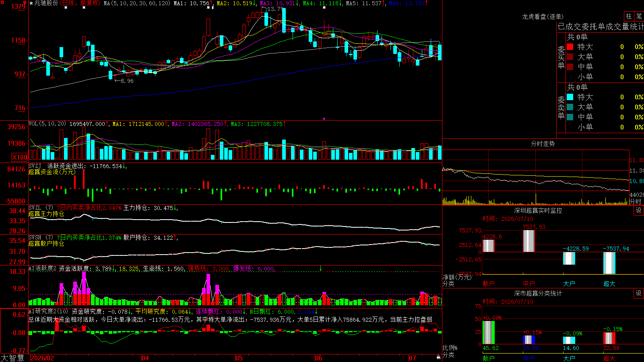Screen dimensions: 644x362
Task: Open MA(5,10,20,30,60,120) parameter list
Action: point(137,3)
